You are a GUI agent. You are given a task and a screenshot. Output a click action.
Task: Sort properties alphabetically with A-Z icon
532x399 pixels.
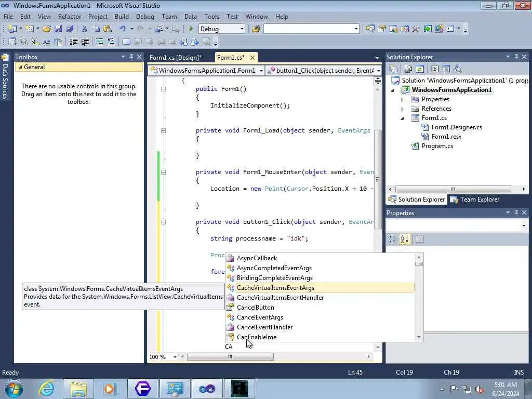pos(404,239)
